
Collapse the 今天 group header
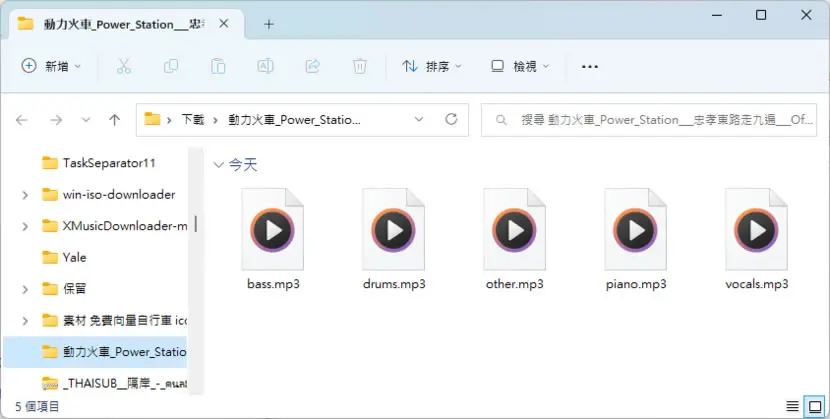point(218,165)
